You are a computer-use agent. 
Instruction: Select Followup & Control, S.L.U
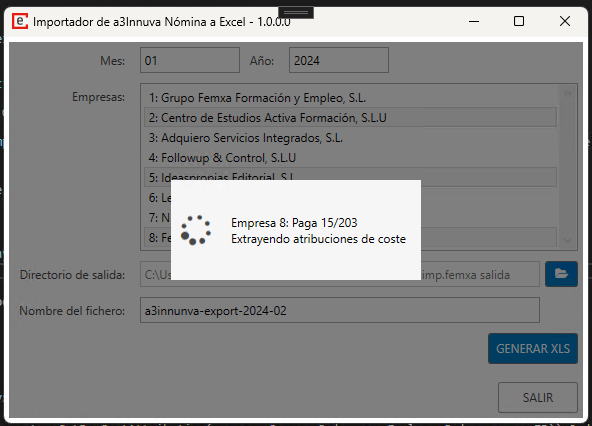pos(350,157)
